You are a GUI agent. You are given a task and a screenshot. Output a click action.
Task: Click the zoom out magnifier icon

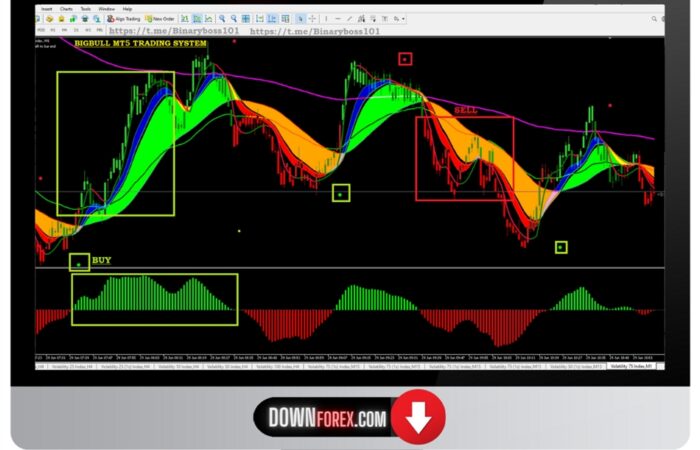pos(233,19)
